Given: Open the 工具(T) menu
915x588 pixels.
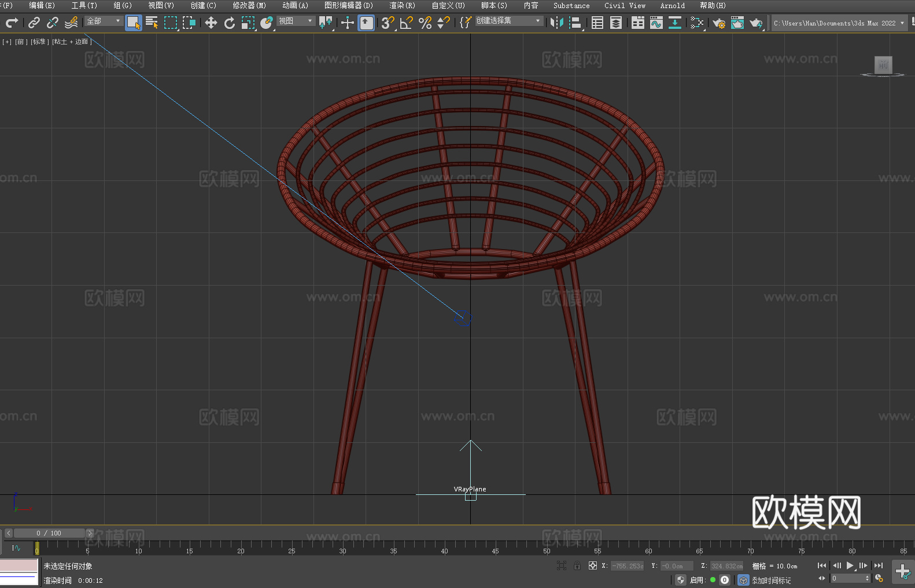Looking at the screenshot, I should (84, 5).
